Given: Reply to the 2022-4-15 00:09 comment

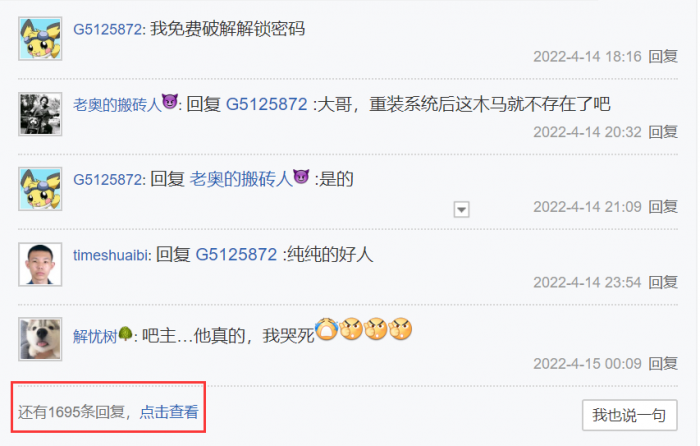Looking at the screenshot, I should click(663, 363).
